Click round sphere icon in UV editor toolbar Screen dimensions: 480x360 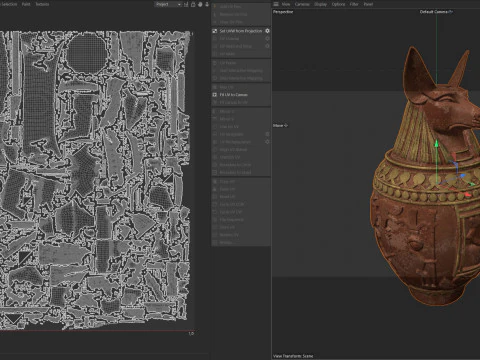tap(200, 4)
